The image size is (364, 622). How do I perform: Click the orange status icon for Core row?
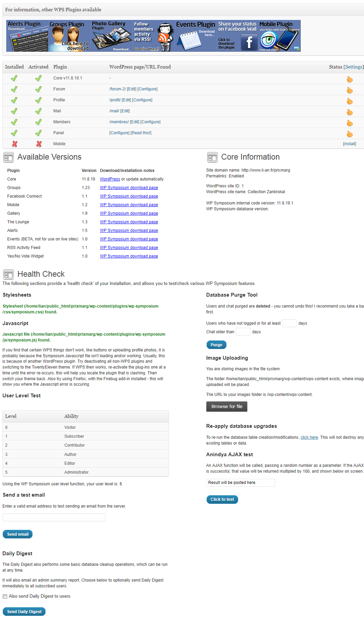(x=350, y=79)
